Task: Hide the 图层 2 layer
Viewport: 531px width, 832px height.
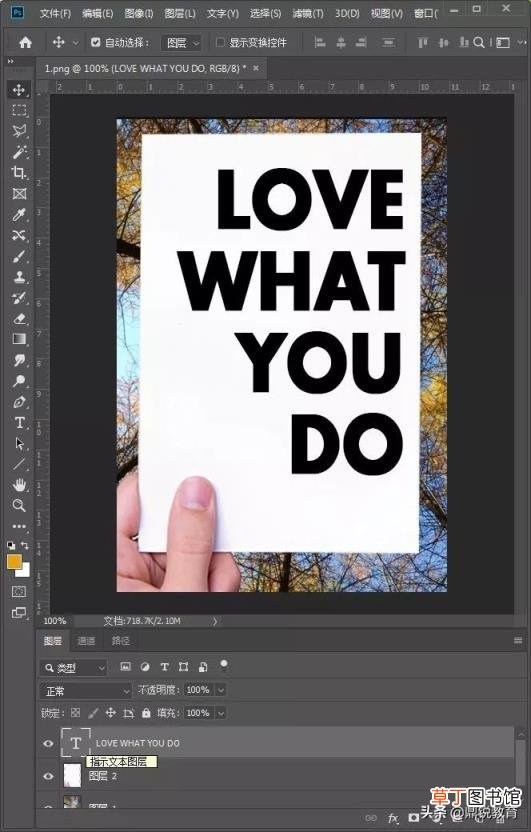Action: (48, 776)
